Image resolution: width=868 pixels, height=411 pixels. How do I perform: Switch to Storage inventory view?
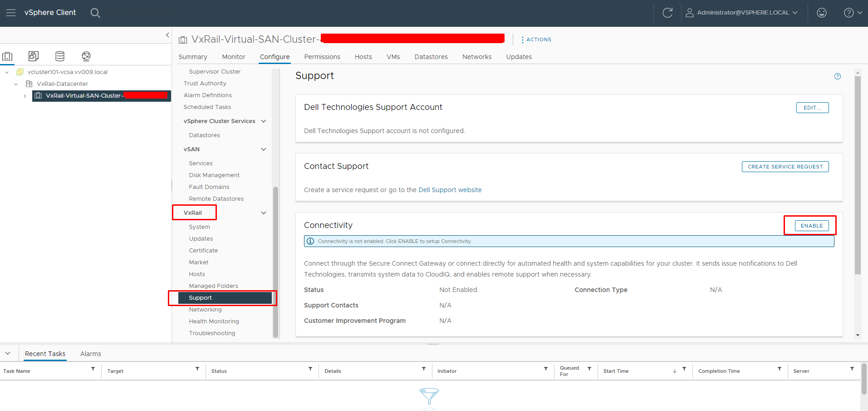[60, 56]
